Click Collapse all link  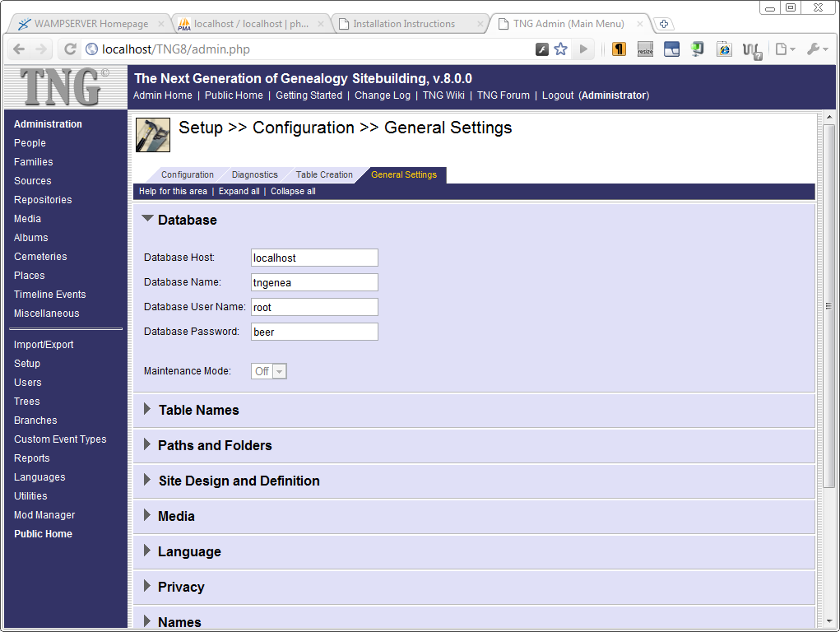293,192
